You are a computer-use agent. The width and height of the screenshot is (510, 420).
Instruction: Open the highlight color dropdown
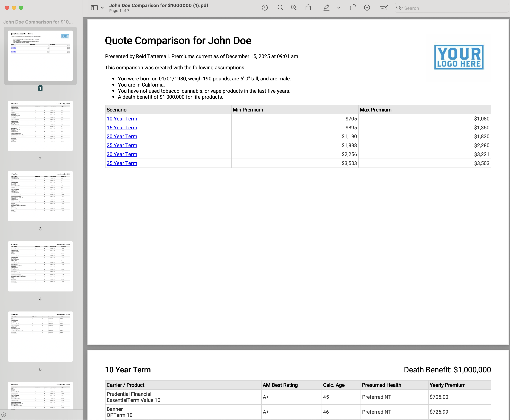tap(338, 8)
